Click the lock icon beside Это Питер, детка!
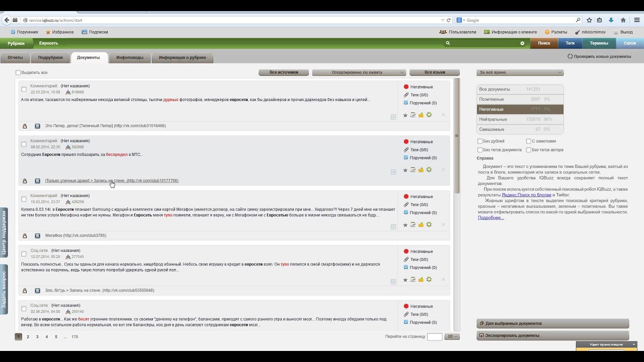Viewport: 644px width, 362px height. pyautogui.click(x=25, y=126)
